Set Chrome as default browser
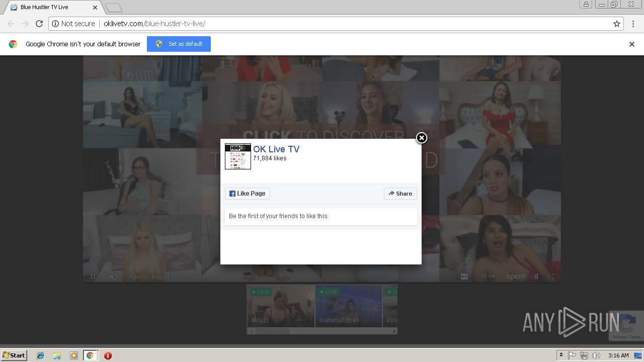644x362 pixels. [179, 44]
